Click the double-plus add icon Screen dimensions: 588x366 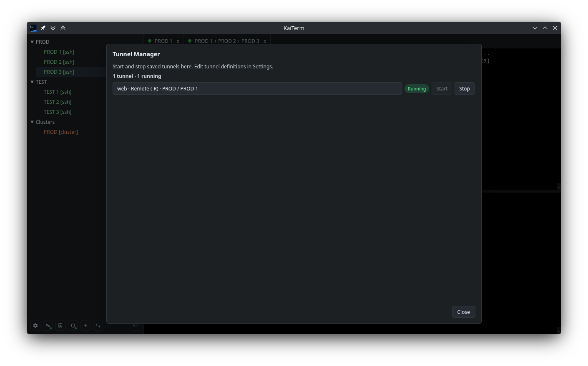98,326
